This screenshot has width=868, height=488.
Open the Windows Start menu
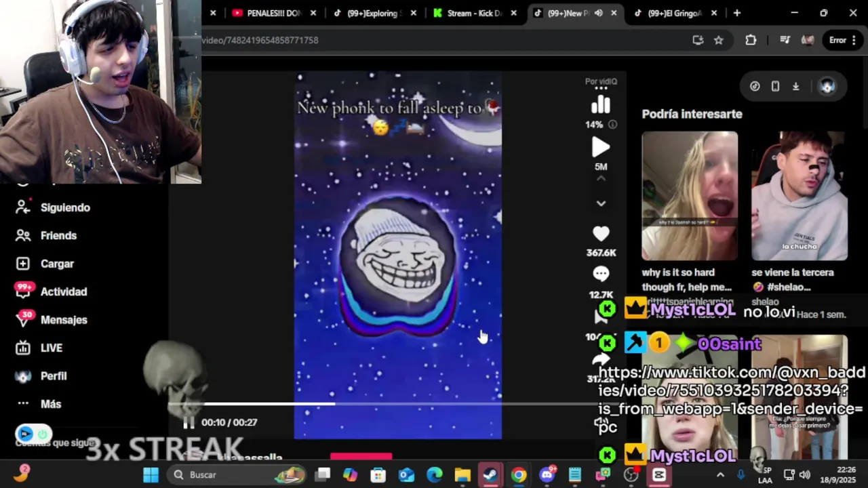tap(151, 474)
